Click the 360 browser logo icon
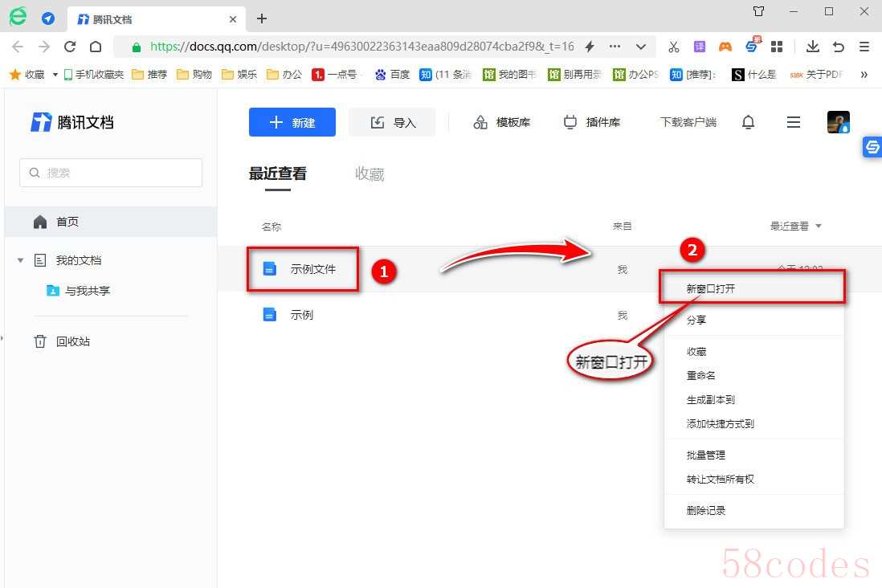Image resolution: width=882 pixels, height=588 pixels. coord(18,16)
